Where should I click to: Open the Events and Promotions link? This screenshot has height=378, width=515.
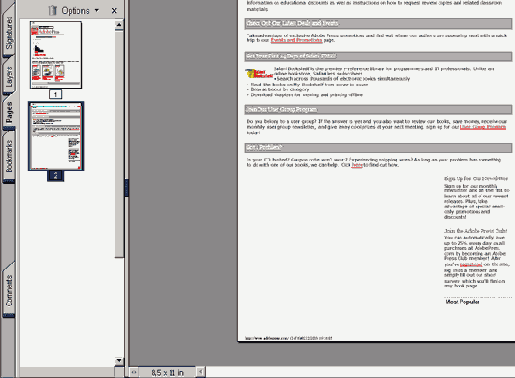click(296, 40)
